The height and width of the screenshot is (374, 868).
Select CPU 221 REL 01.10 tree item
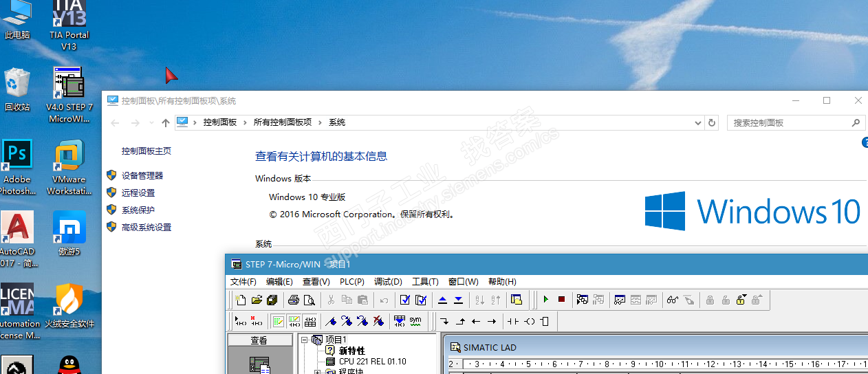(372, 362)
